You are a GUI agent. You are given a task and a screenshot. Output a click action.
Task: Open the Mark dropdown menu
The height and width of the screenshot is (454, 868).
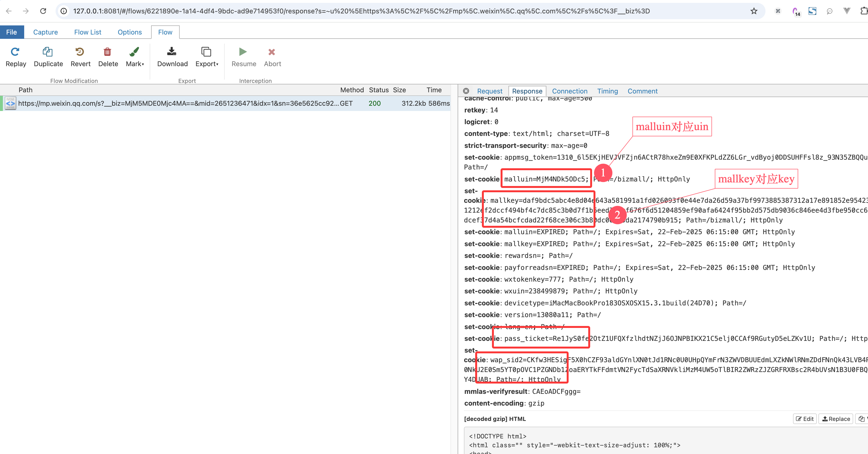pyautogui.click(x=135, y=57)
